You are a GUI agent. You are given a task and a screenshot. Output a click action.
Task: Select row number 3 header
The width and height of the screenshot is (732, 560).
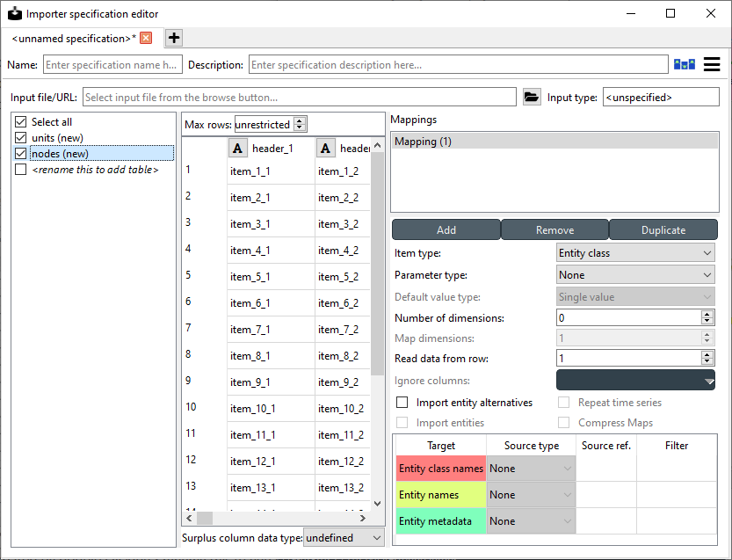pyautogui.click(x=204, y=222)
